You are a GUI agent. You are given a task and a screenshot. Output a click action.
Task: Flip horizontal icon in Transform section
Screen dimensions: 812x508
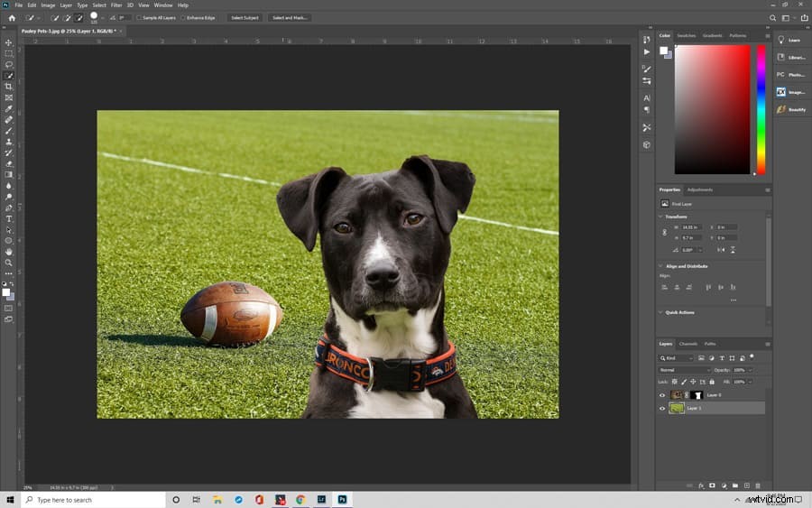pos(721,250)
